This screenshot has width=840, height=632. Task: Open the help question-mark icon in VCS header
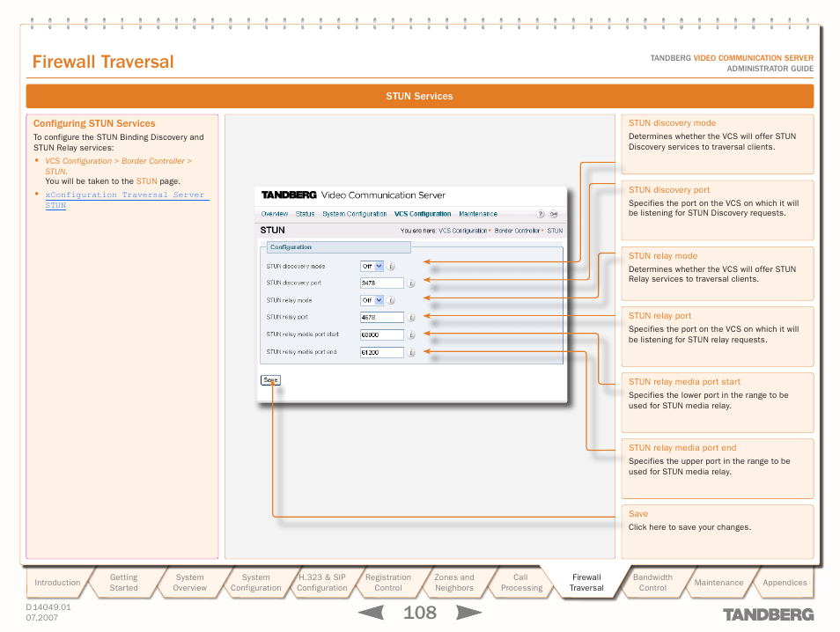540,214
